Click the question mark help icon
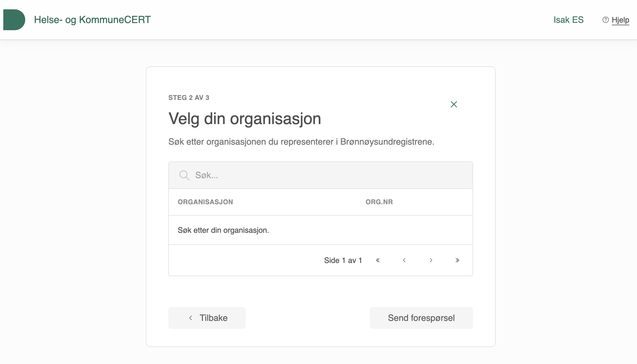Screen dimensions: 637x364 605,20
